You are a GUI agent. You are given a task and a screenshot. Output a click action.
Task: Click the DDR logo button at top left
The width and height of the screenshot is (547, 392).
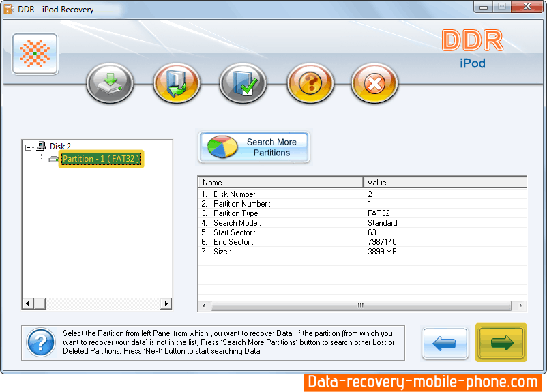tap(35, 54)
